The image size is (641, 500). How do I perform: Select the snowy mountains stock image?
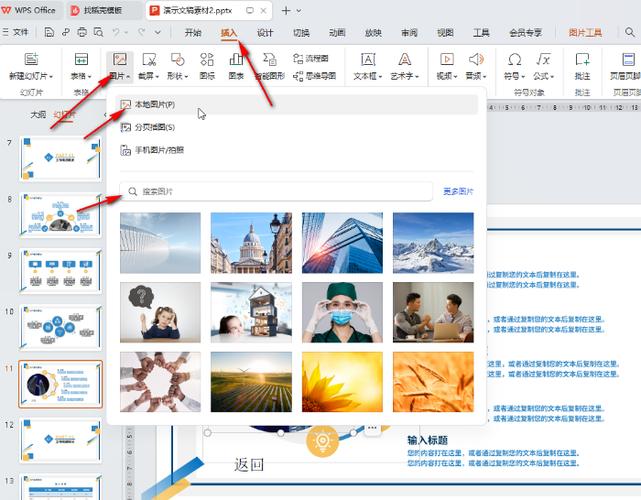pyautogui.click(x=433, y=243)
